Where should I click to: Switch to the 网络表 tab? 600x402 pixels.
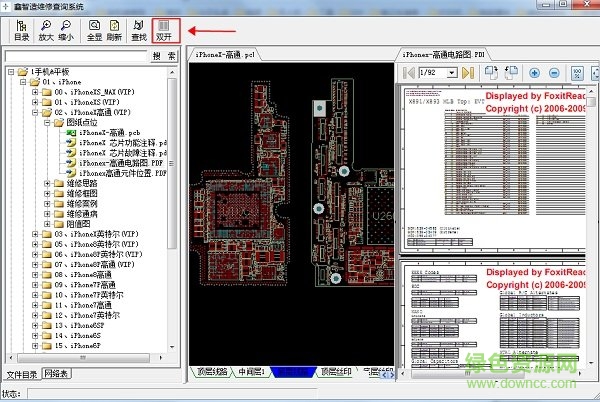pos(58,374)
